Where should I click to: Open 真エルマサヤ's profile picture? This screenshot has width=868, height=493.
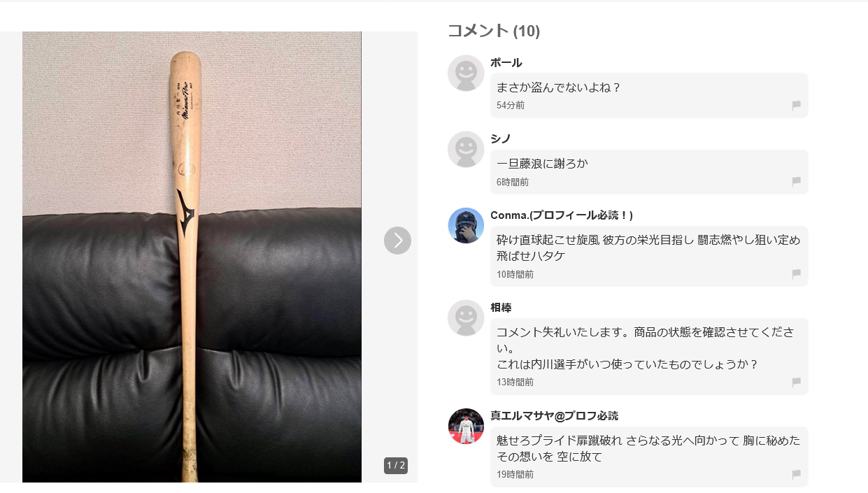tap(466, 427)
